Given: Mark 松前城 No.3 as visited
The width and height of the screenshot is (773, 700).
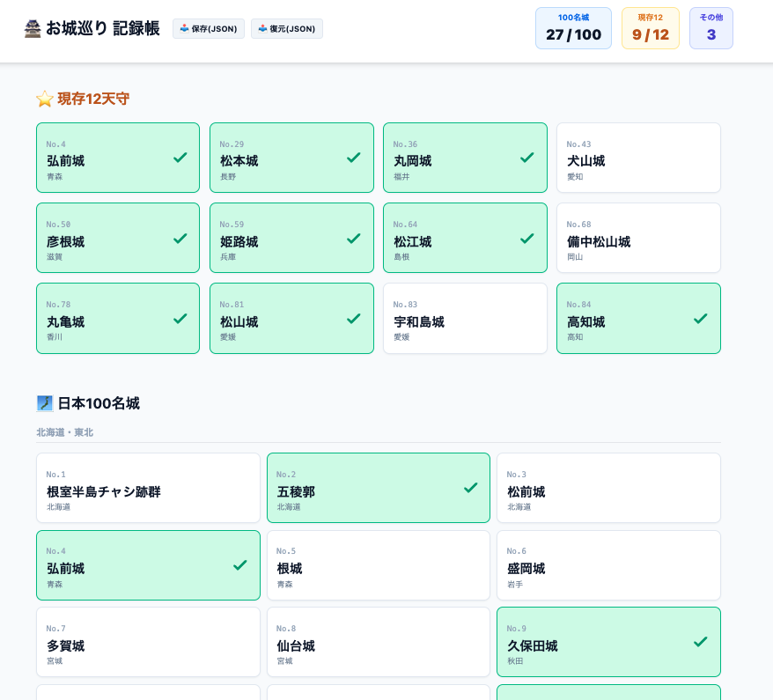Looking at the screenshot, I should tap(609, 488).
